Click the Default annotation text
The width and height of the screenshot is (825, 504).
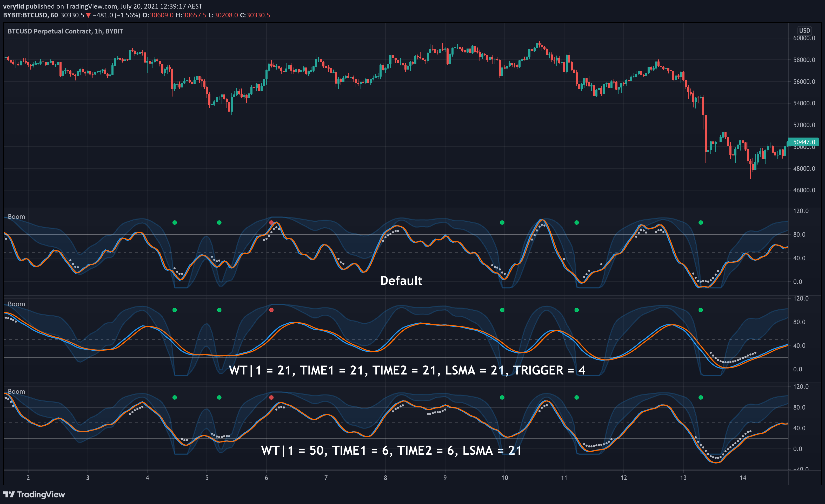[401, 281]
